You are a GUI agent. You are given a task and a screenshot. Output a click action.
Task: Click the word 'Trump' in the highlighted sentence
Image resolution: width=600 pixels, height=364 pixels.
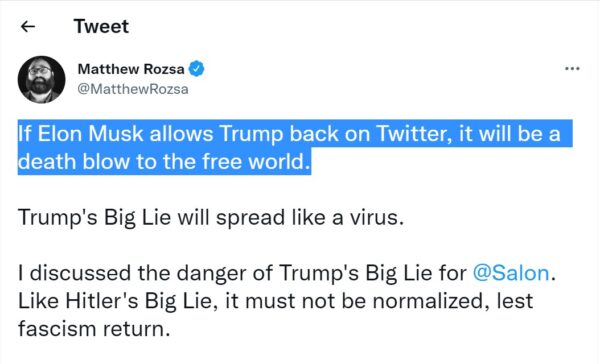pyautogui.click(x=251, y=135)
